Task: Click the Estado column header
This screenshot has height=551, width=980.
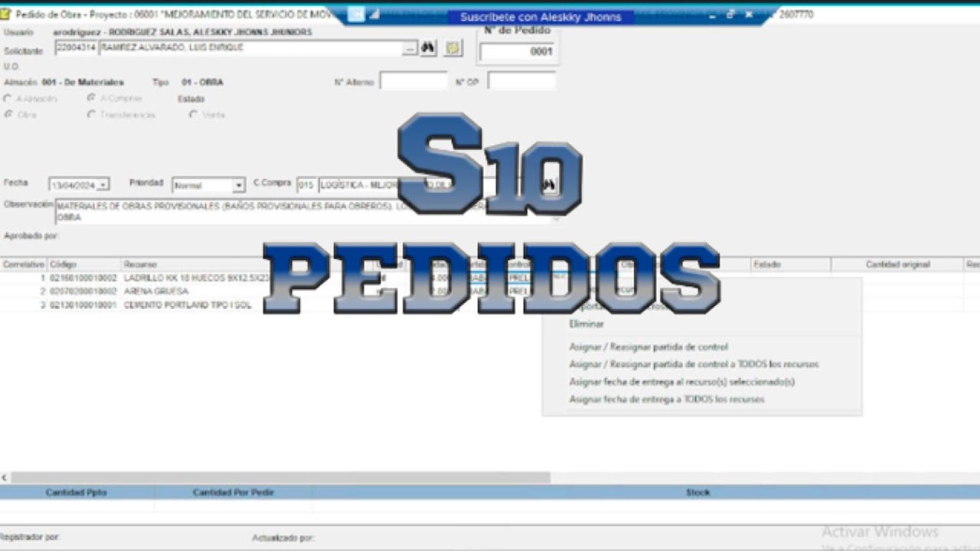Action: tap(790, 264)
